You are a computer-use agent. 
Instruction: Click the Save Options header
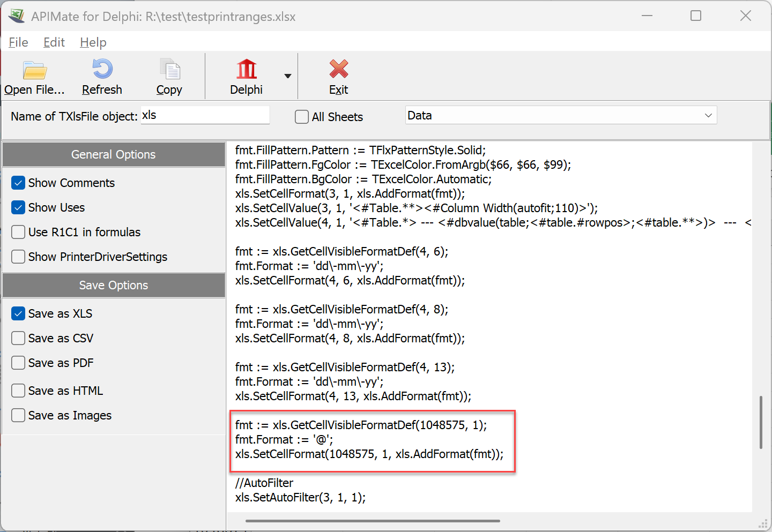pyautogui.click(x=113, y=285)
